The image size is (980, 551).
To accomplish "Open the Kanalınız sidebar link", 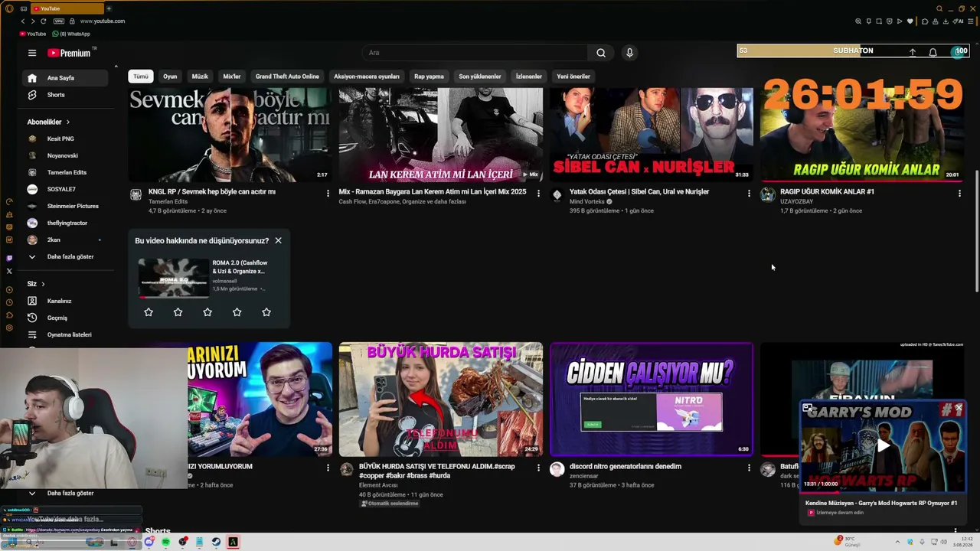I will click(x=60, y=301).
